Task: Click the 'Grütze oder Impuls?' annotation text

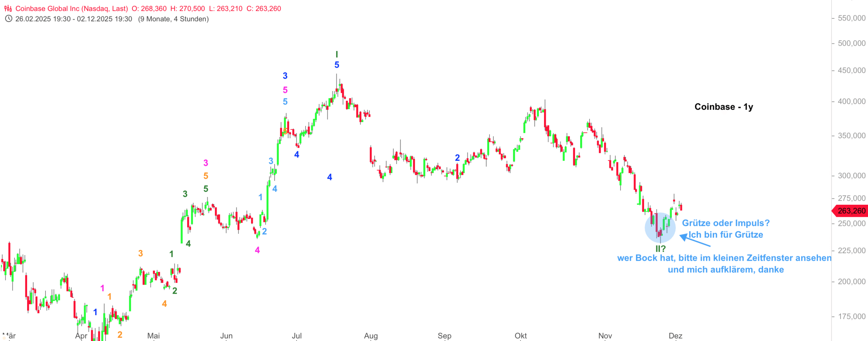Action: coord(726,223)
